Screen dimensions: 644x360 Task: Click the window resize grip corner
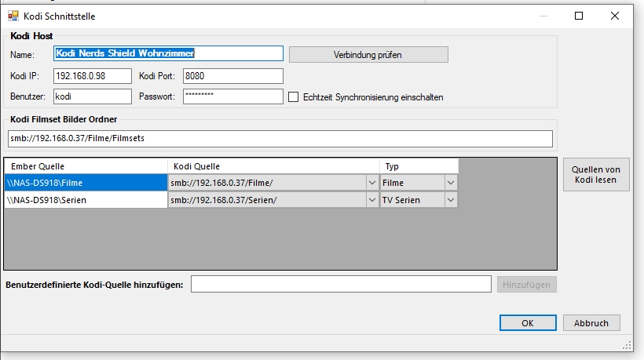(x=628, y=345)
